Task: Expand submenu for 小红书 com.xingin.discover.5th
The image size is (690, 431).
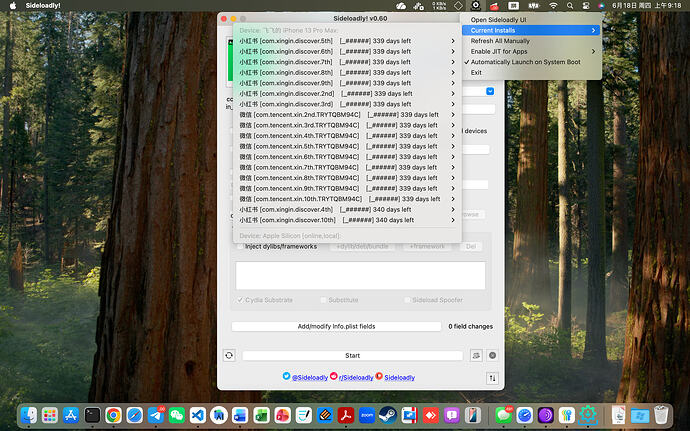Action: (453, 41)
